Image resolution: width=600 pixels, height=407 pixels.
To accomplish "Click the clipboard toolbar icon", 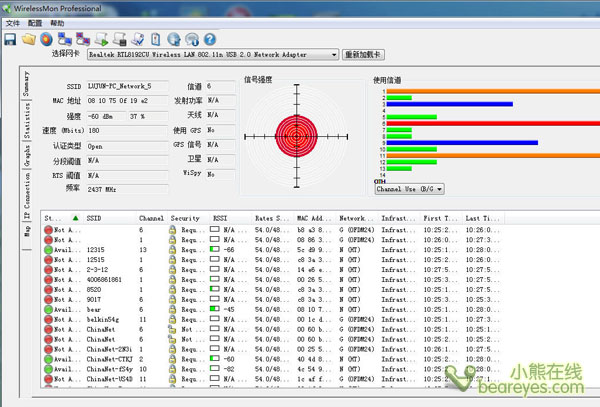I will (x=155, y=39).
